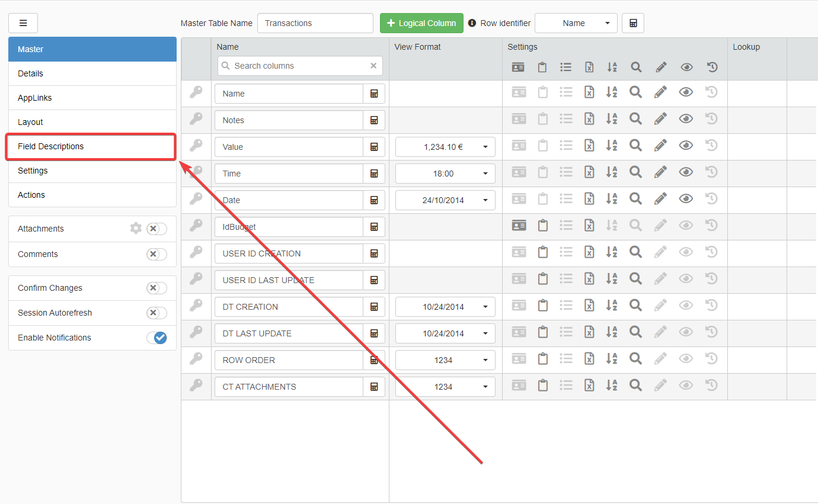
Task: Click the hamburger menu button
Action: click(x=23, y=23)
